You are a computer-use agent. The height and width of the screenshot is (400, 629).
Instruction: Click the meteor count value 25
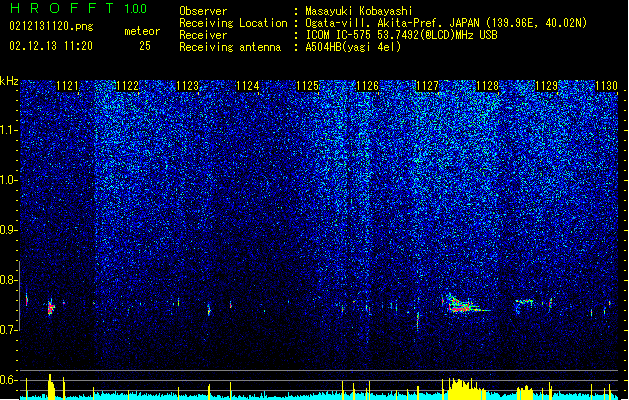coord(145,46)
